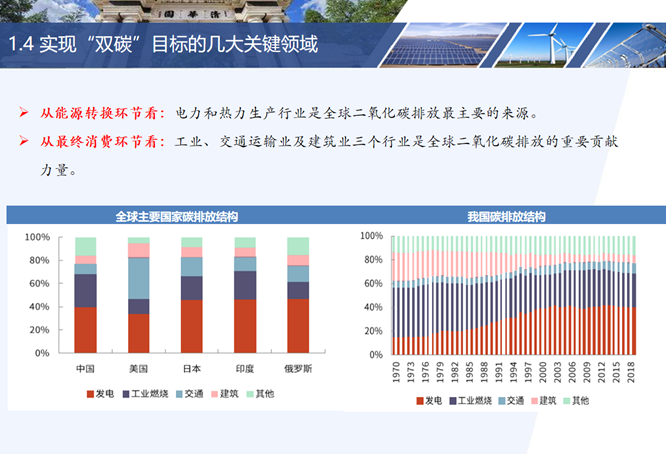Click the 建筑 legend marker in 我国碳排放结构 chart
666x454 pixels.
point(533,401)
